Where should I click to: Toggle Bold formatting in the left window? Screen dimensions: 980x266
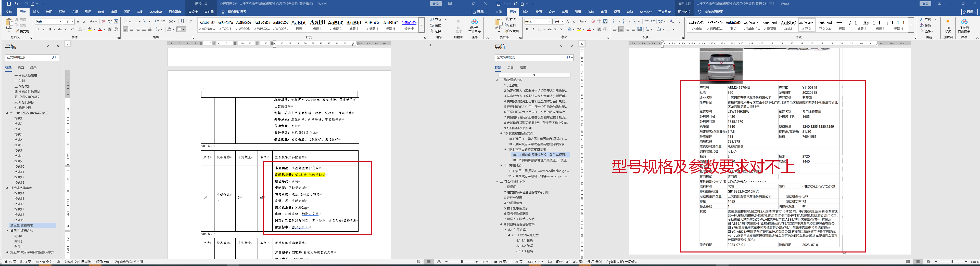click(x=38, y=29)
